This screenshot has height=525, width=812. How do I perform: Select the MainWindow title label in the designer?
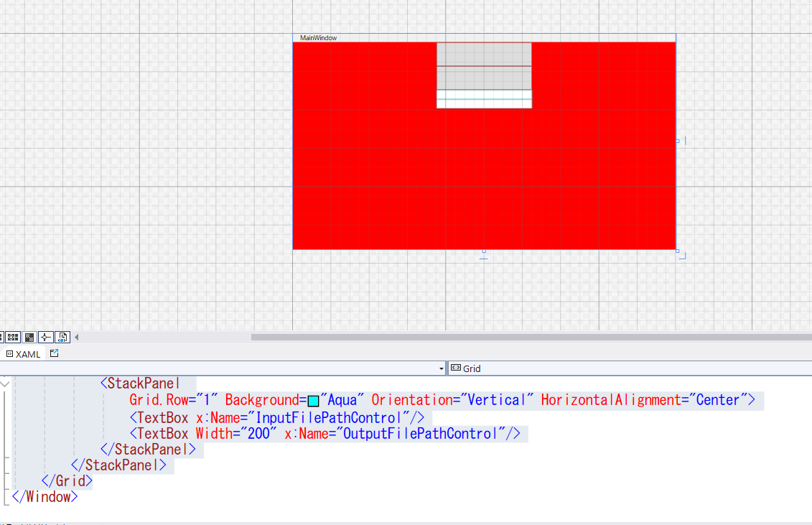click(319, 38)
